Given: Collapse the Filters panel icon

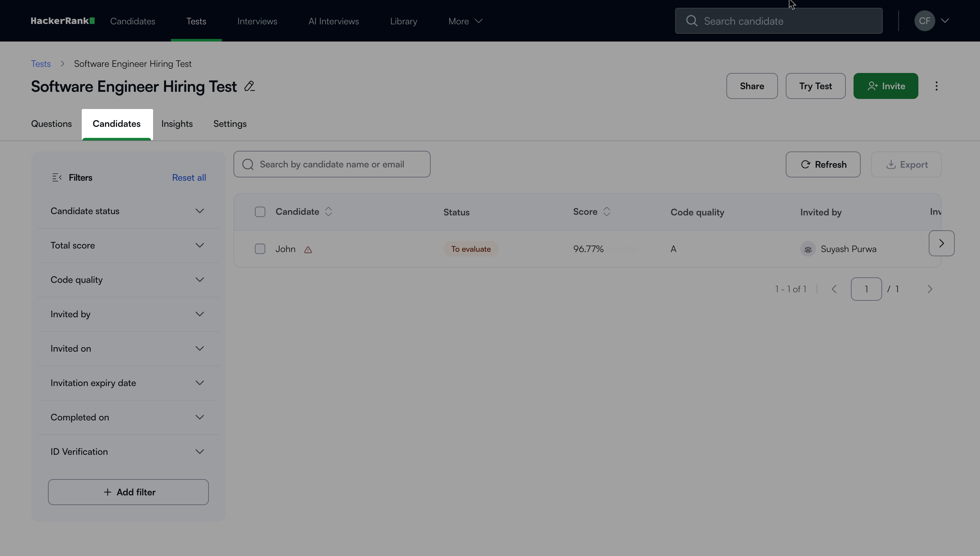Looking at the screenshot, I should tap(57, 177).
